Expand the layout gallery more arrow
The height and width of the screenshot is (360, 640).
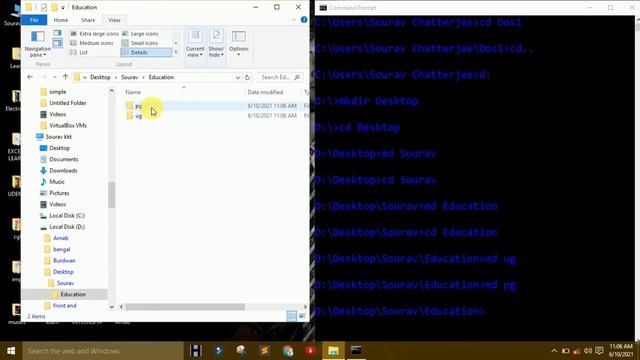[176, 52]
